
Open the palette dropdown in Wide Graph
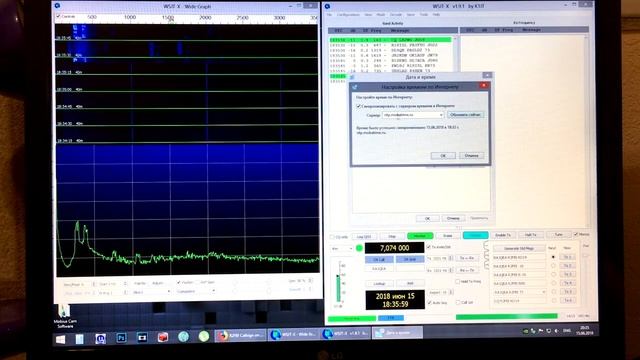[x=151, y=292]
